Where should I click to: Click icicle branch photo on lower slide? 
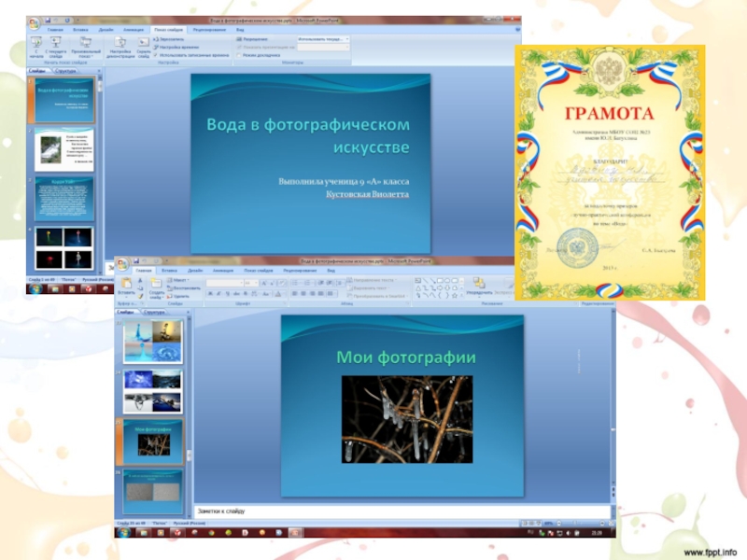(407, 419)
